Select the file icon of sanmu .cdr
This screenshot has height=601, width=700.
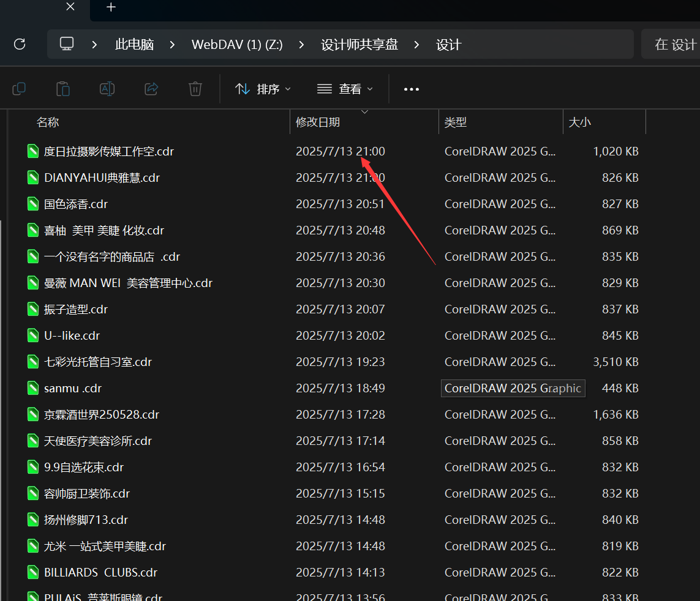[x=33, y=388]
